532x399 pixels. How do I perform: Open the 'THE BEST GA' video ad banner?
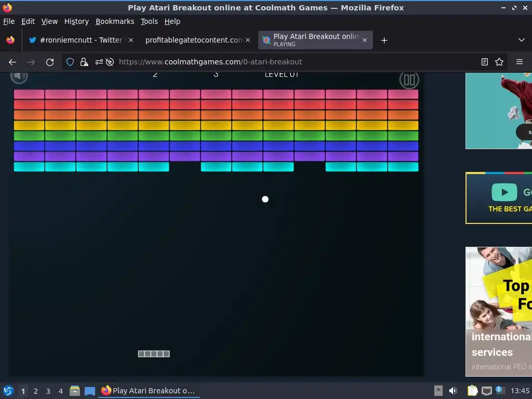[499, 198]
